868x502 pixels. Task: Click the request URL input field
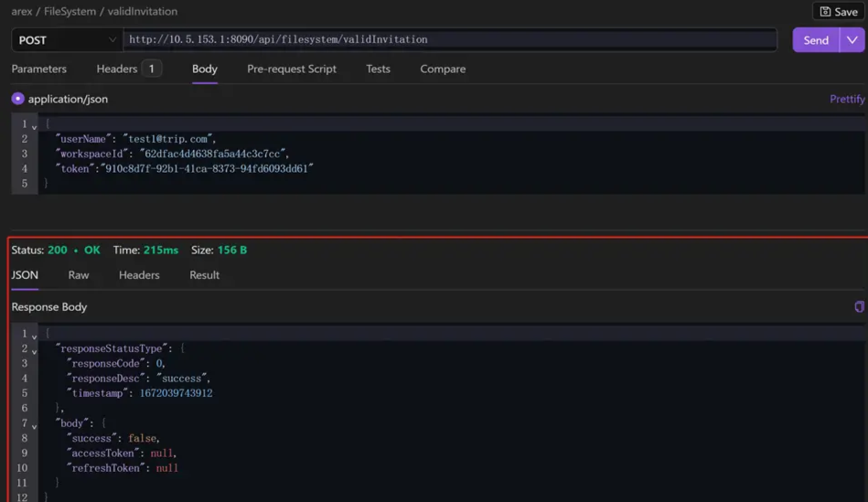448,40
